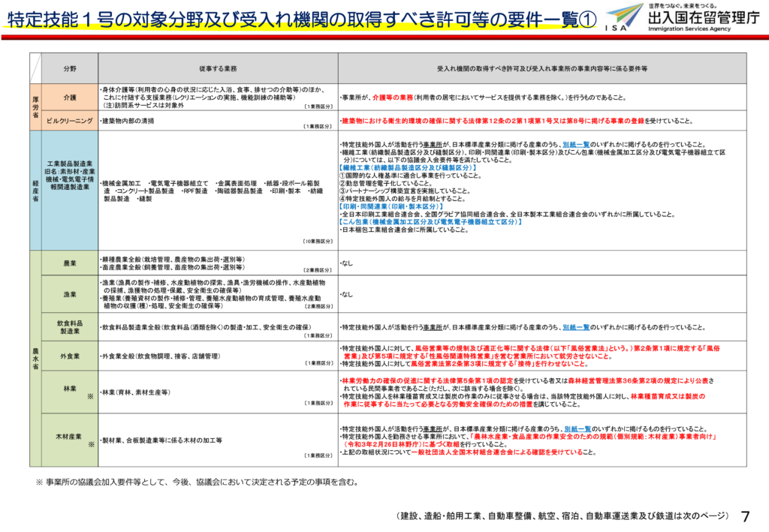Select the 木材産業 field cell
Image resolution: width=769 pixels, height=532 pixels.
[69, 435]
